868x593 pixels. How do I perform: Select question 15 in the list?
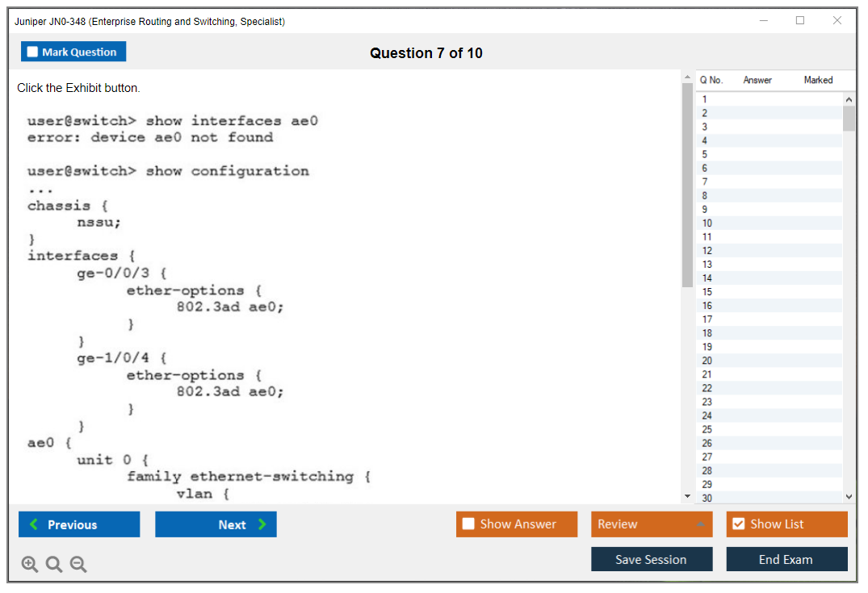click(707, 291)
